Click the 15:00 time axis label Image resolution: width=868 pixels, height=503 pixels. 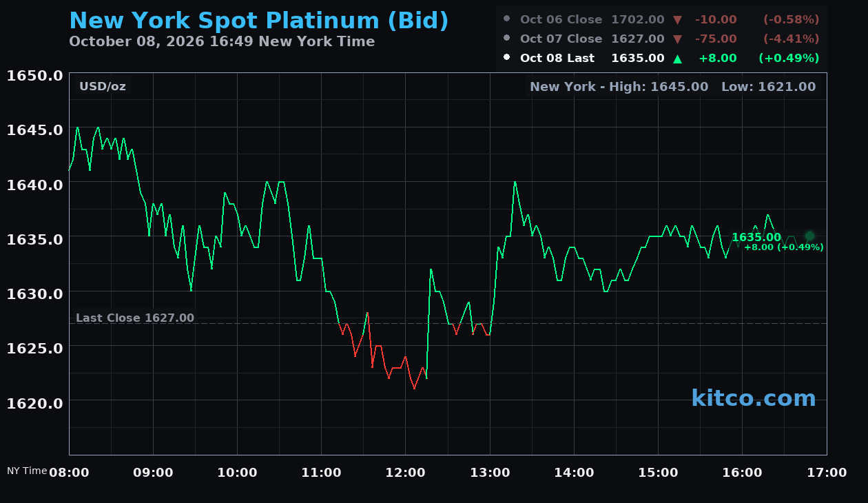(659, 473)
